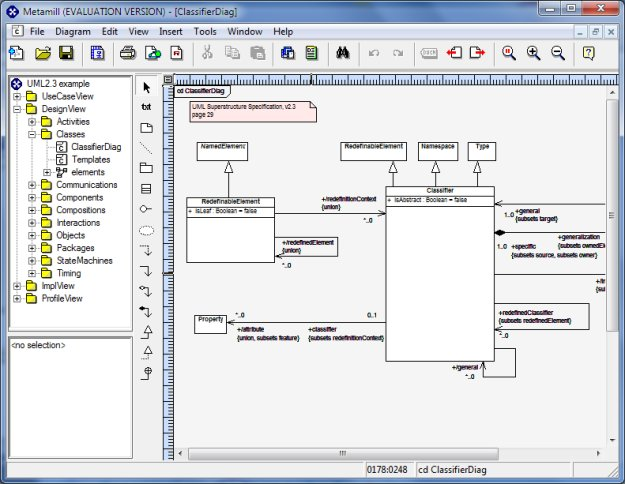625x484 pixels.
Task: Select the Timing folder in tree
Action: click(69, 273)
